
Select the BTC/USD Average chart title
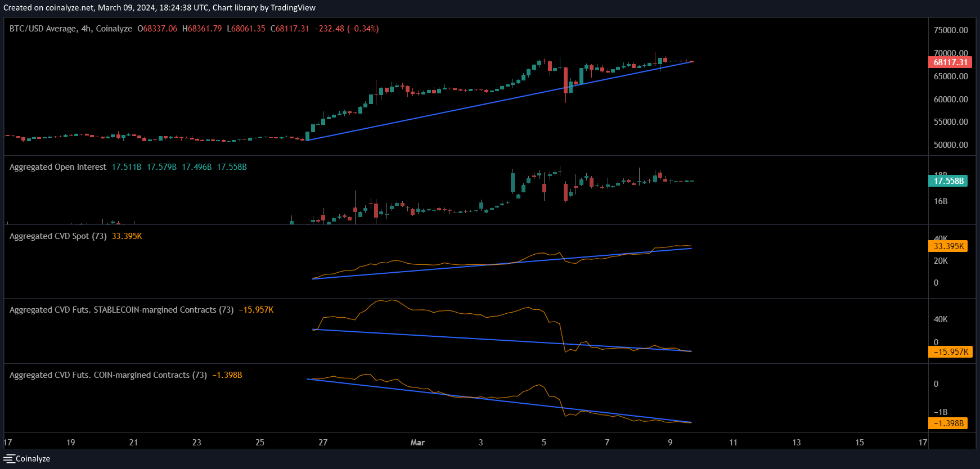pyautogui.click(x=43, y=29)
